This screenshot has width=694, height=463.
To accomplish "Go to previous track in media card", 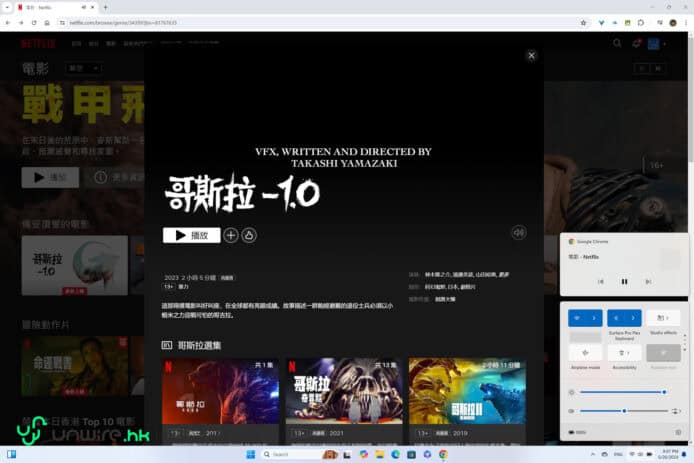I will coord(600,282).
